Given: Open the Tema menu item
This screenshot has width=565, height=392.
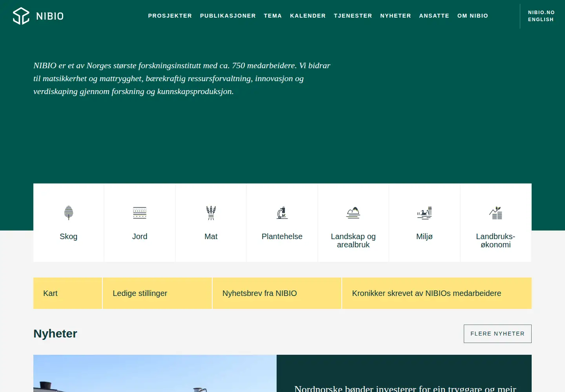Looking at the screenshot, I should pyautogui.click(x=273, y=16).
